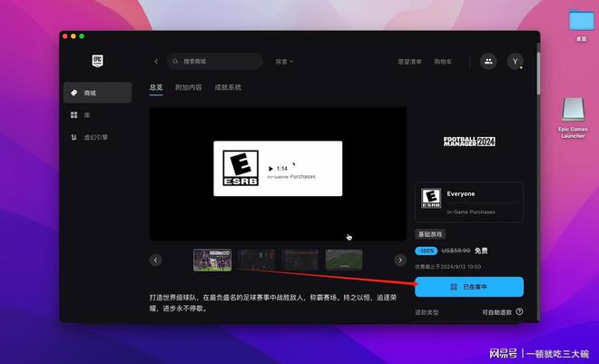Switch to the 总览 overview tab

156,87
